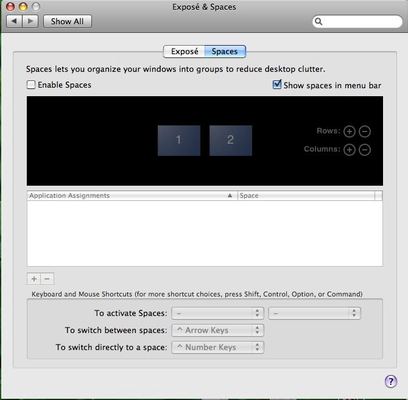Remove a row with the Rows minus icon
The height and width of the screenshot is (400, 408).
click(x=365, y=132)
